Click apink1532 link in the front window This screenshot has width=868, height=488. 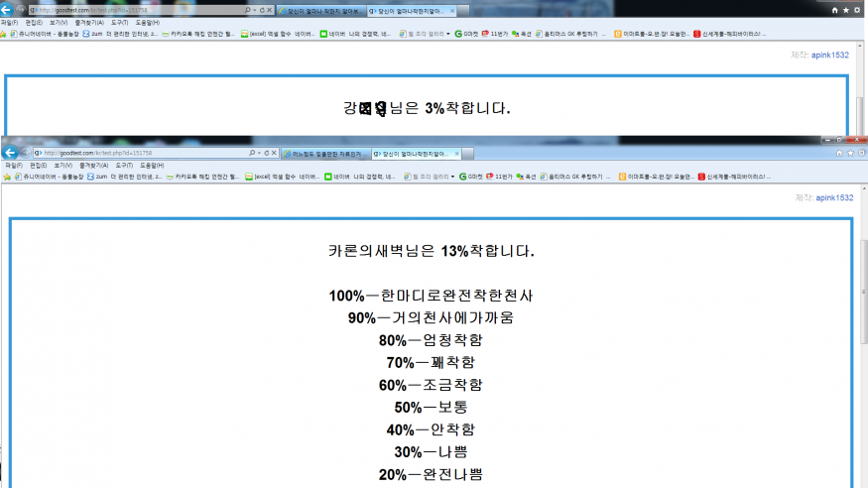tap(834, 198)
